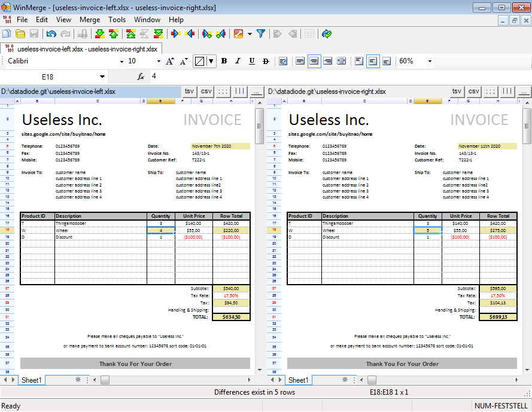Click the formula bar input showing 4
This screenshot has height=412, width=532.
(x=339, y=77)
